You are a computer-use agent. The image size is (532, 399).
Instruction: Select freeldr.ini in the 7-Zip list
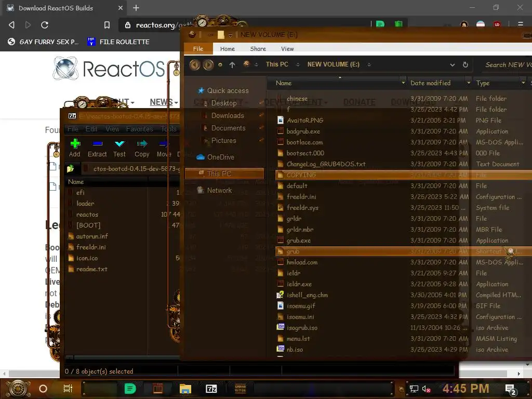coord(91,247)
